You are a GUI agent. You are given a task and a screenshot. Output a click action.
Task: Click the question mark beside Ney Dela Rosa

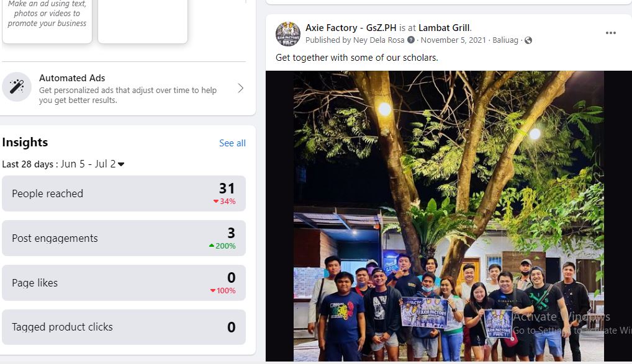(x=411, y=40)
